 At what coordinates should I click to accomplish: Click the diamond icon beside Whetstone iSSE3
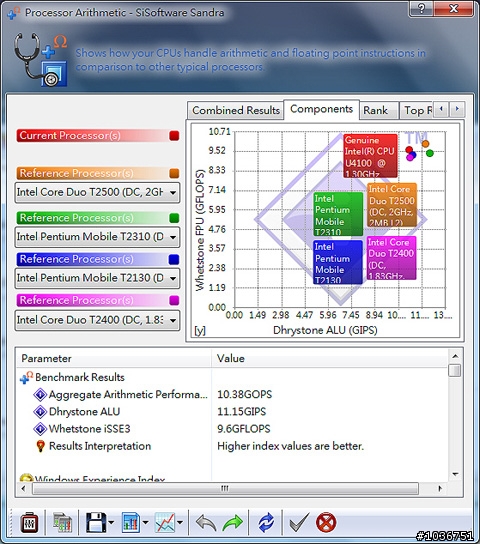40,429
